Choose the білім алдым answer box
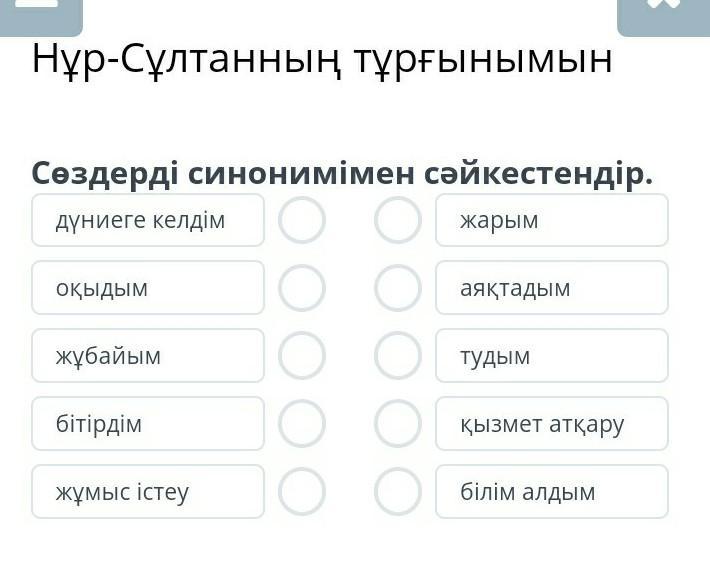The image size is (710, 577). (552, 492)
